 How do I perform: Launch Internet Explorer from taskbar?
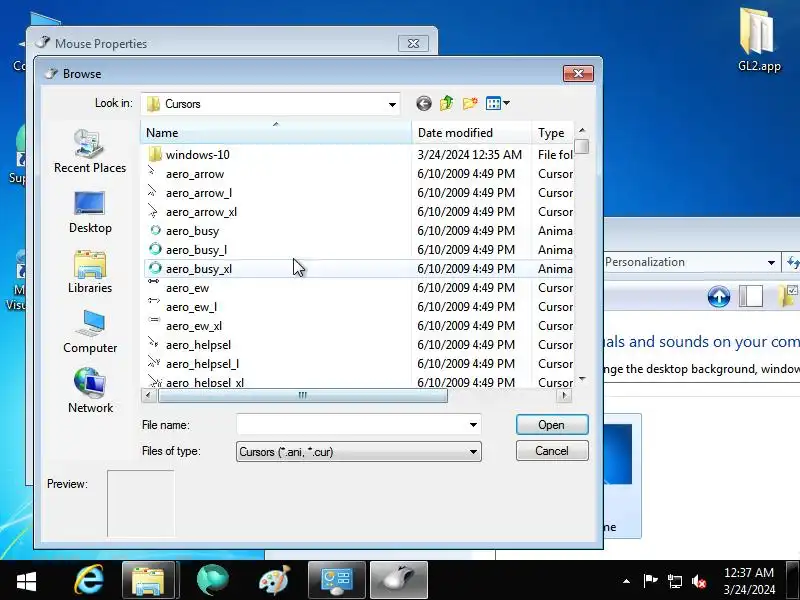pos(89,581)
